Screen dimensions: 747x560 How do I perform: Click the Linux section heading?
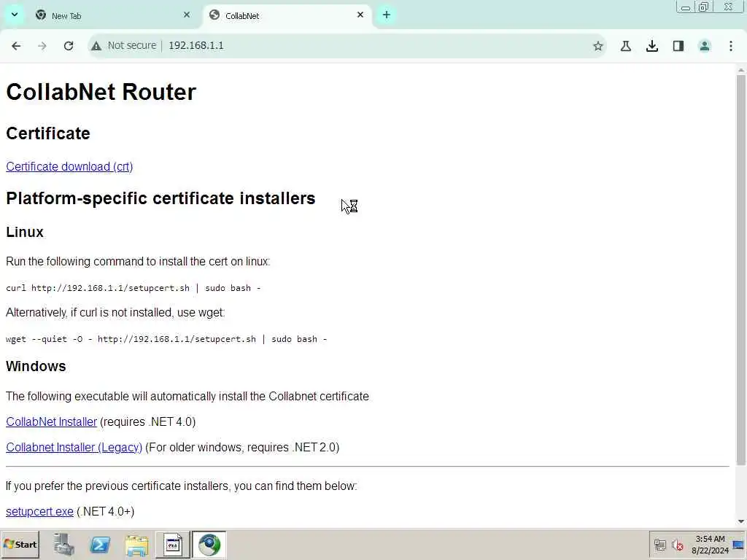[25, 232]
